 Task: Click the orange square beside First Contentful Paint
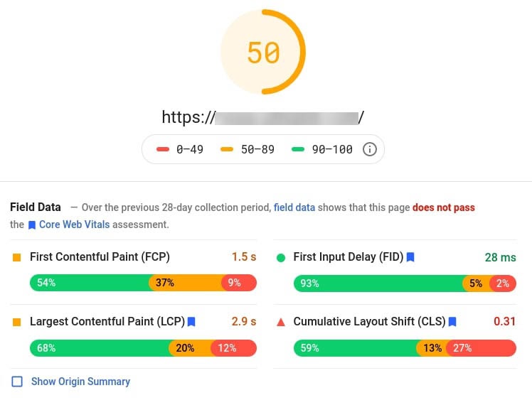coord(16,257)
